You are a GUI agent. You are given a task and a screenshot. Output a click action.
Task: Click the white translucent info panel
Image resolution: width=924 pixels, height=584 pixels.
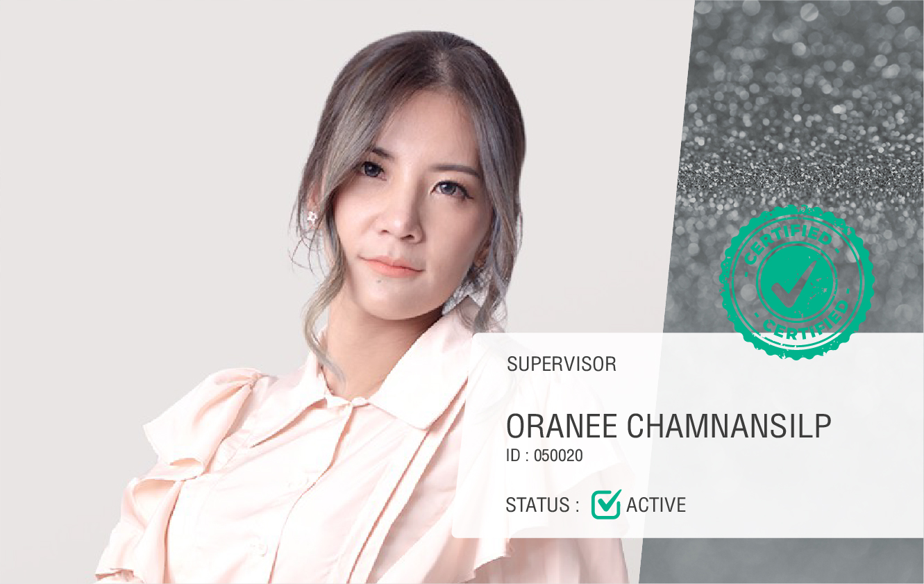[687, 435]
